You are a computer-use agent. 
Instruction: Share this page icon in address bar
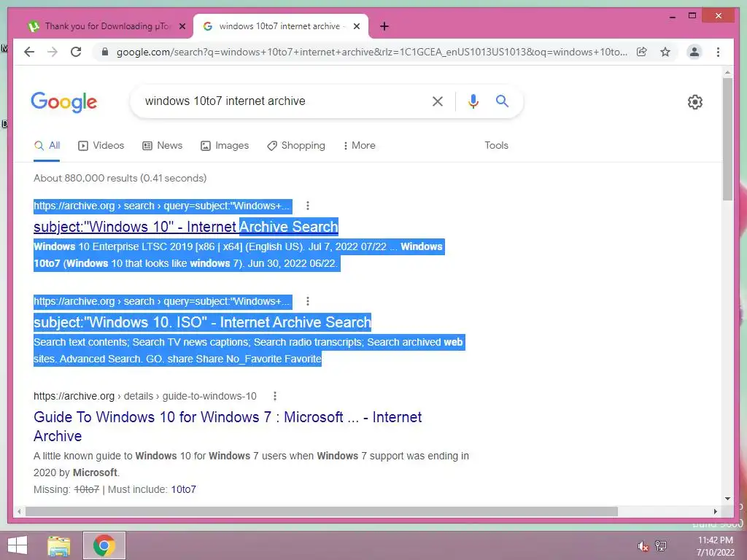pos(642,52)
